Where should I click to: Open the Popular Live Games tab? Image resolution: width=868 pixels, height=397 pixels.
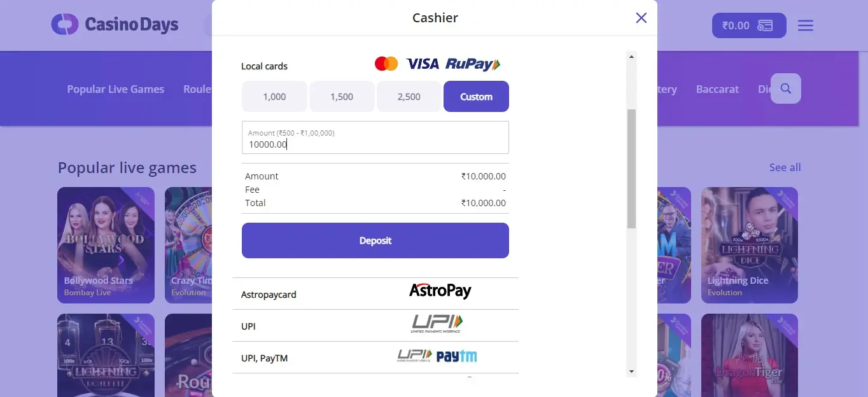pyautogui.click(x=115, y=89)
